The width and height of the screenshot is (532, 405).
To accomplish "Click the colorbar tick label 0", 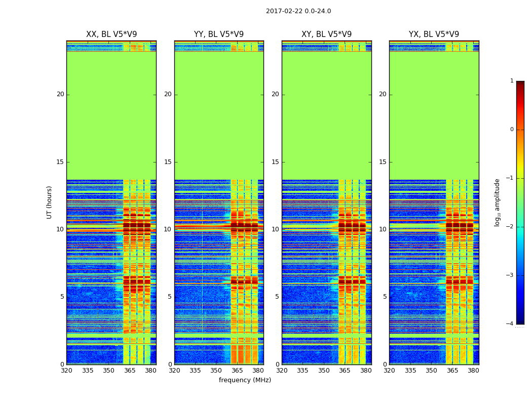I will 512,130.
